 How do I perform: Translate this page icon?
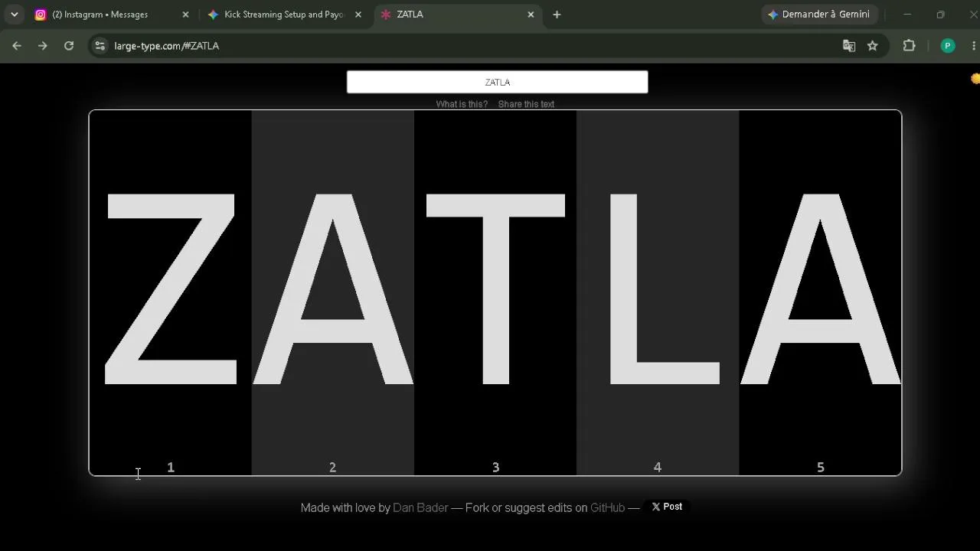[x=849, y=46]
